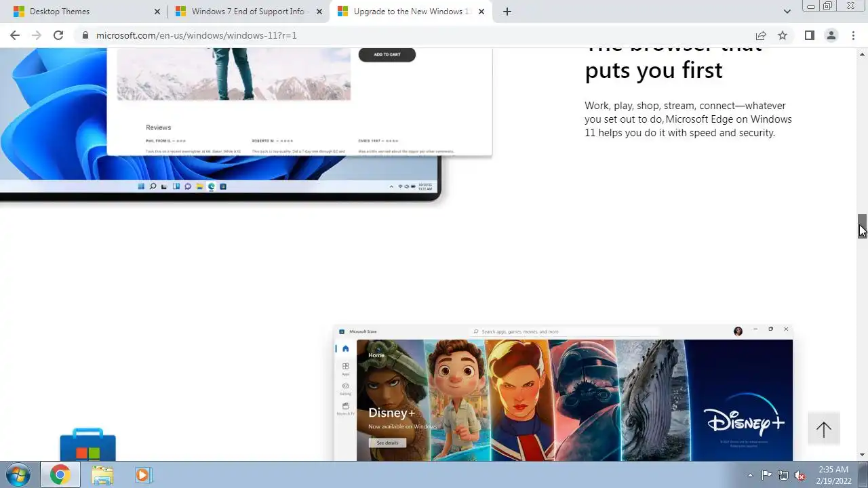The width and height of the screenshot is (868, 488).
Task: Click the lock icon beside the URL
Action: pos(85,35)
